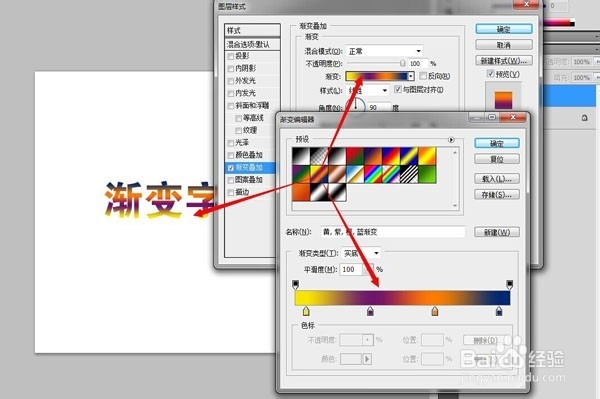Click 载入(L)... load button
Viewport: 600px width, 399px height.
[497, 179]
